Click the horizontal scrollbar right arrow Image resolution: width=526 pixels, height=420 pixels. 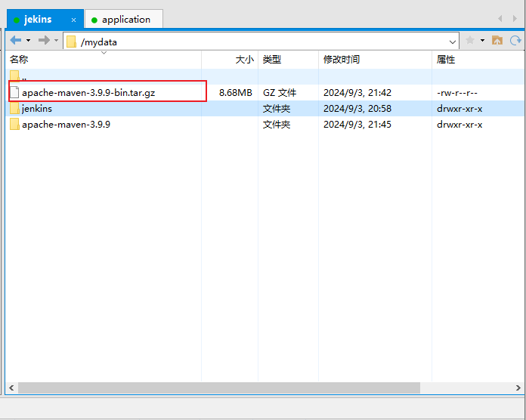[x=518, y=388]
